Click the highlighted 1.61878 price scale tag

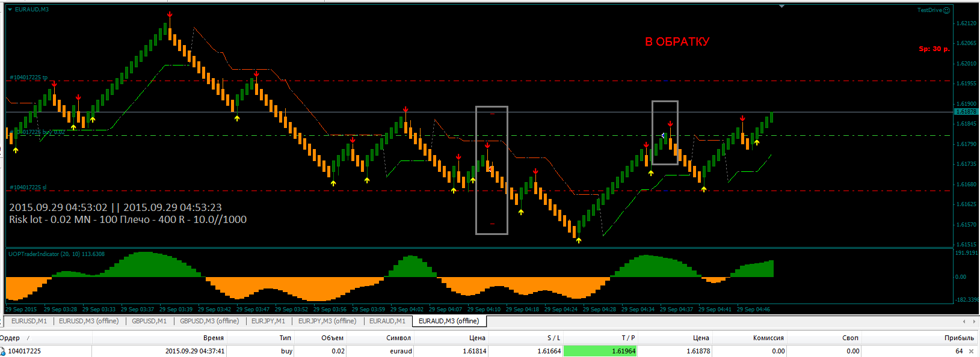[966, 112]
